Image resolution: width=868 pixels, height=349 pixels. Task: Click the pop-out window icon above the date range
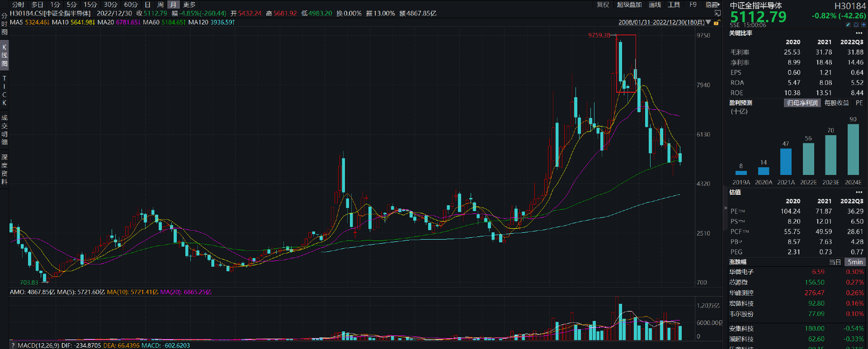tap(717, 14)
